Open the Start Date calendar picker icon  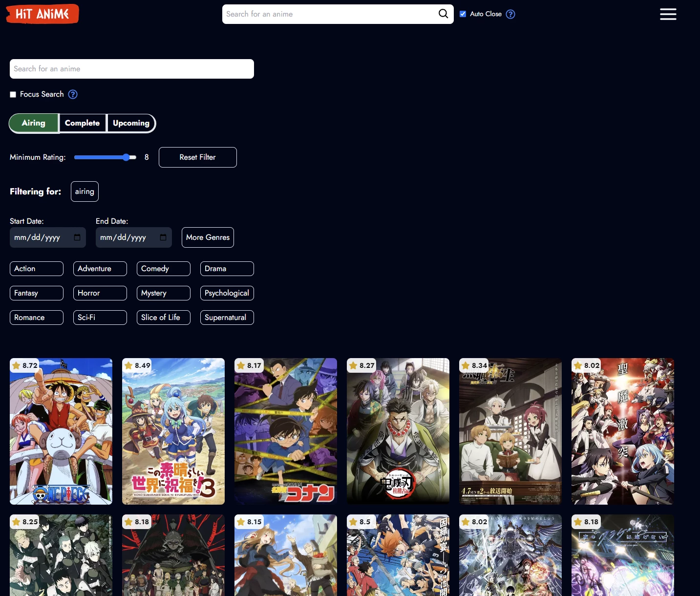click(77, 237)
